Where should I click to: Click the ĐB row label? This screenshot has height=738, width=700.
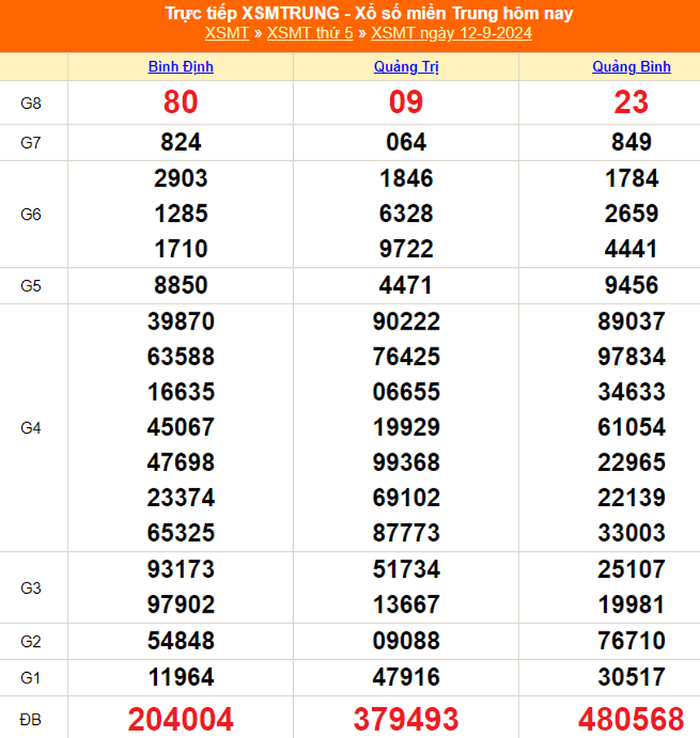click(31, 718)
